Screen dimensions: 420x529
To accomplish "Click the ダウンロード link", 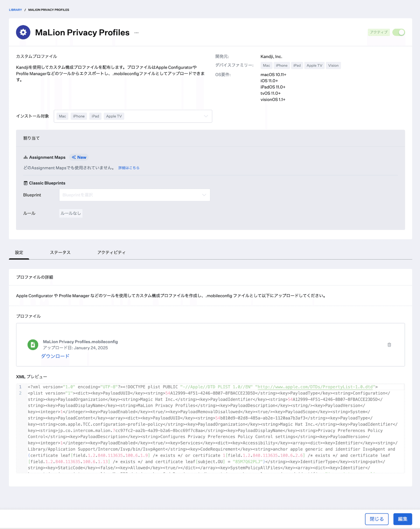I will [55, 356].
